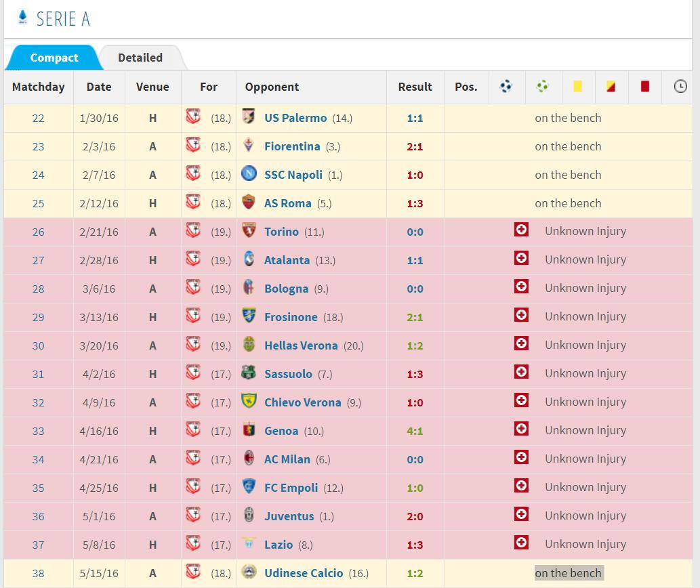Switch to the Detailed tab
The image size is (700, 588).
tap(140, 58)
